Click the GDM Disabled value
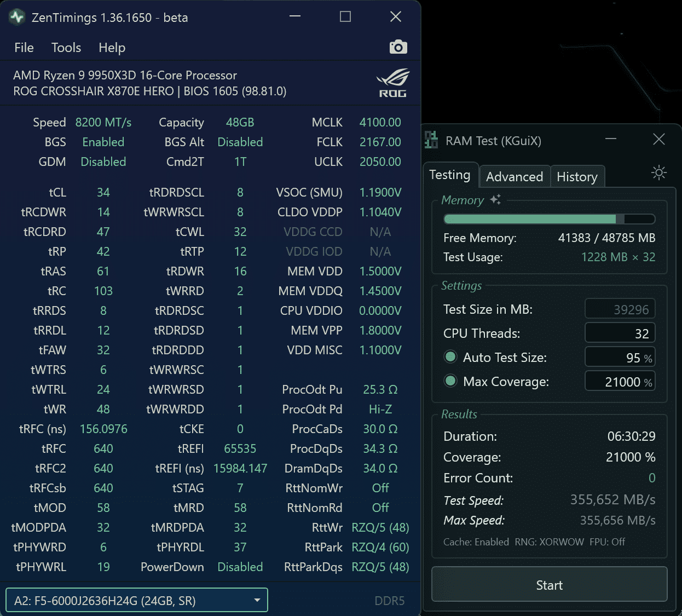This screenshot has height=616, width=682. tap(103, 162)
